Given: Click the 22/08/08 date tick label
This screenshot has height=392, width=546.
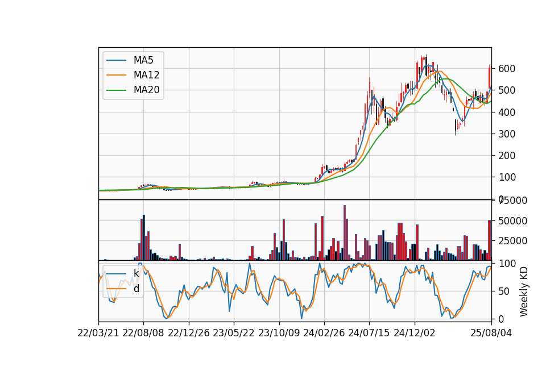Looking at the screenshot, I should tap(143, 333).
